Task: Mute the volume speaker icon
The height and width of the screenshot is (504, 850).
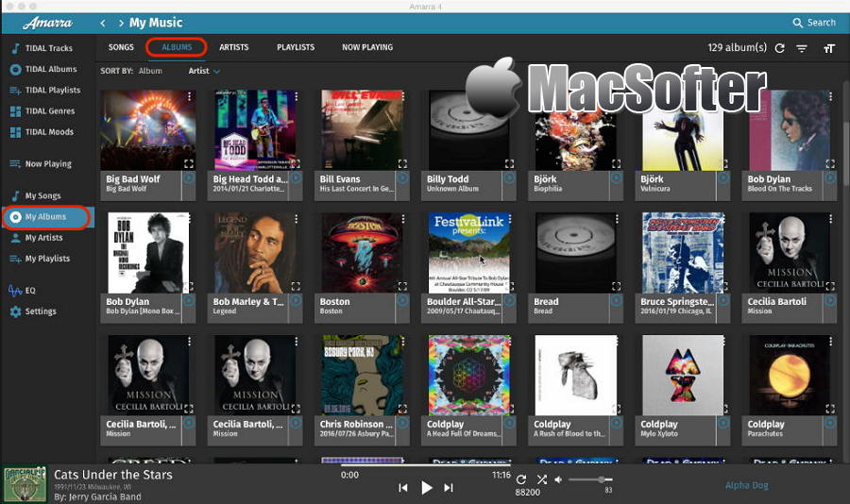Action: pos(558,479)
